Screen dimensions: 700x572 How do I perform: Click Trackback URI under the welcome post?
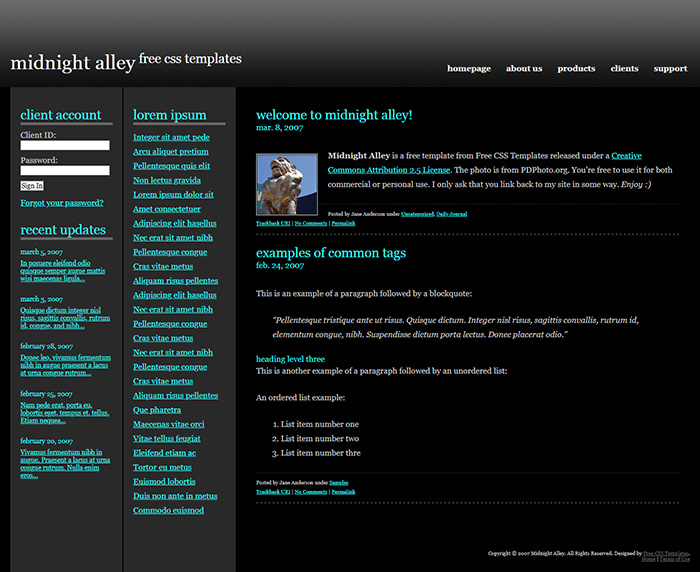coord(273,223)
